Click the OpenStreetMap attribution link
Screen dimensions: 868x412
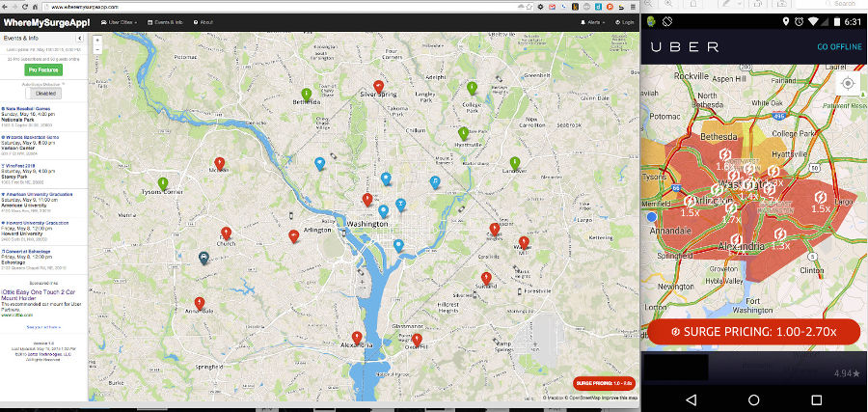(x=583, y=398)
